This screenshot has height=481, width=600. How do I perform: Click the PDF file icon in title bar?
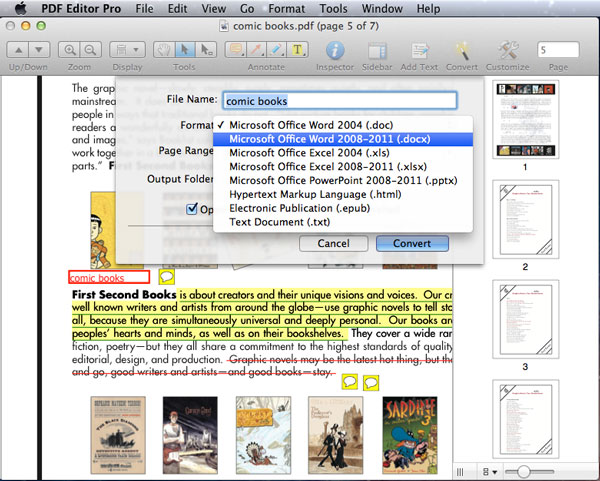tap(224, 26)
